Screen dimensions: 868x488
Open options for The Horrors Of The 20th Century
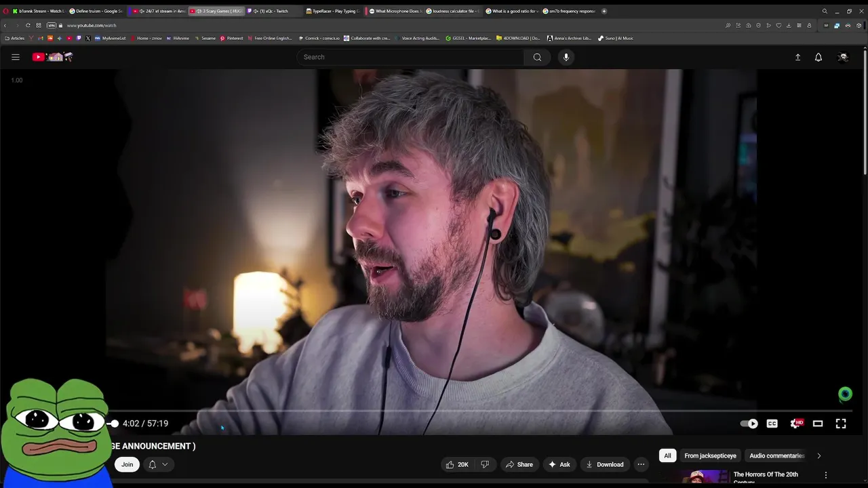pos(825,475)
